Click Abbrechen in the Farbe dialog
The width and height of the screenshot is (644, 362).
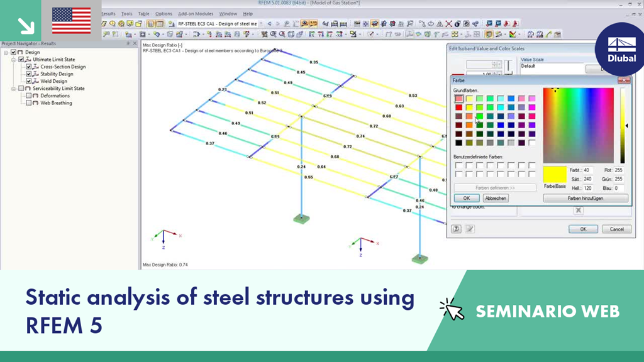[496, 198]
